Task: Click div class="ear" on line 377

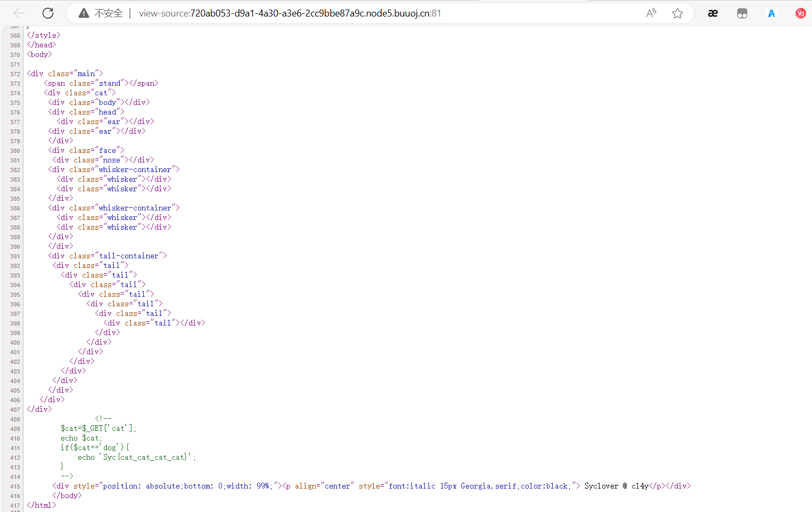Action: click(x=93, y=122)
